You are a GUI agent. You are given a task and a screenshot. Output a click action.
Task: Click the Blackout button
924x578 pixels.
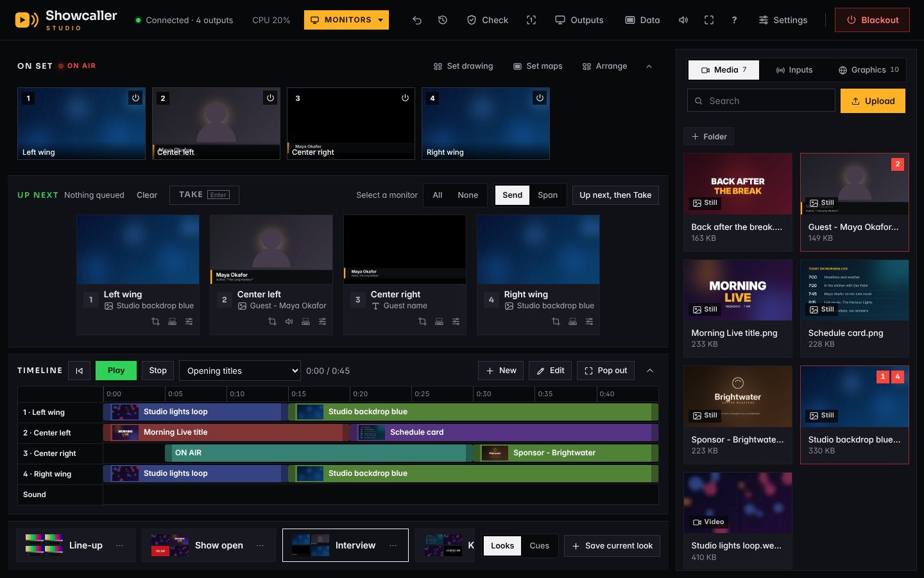(872, 20)
